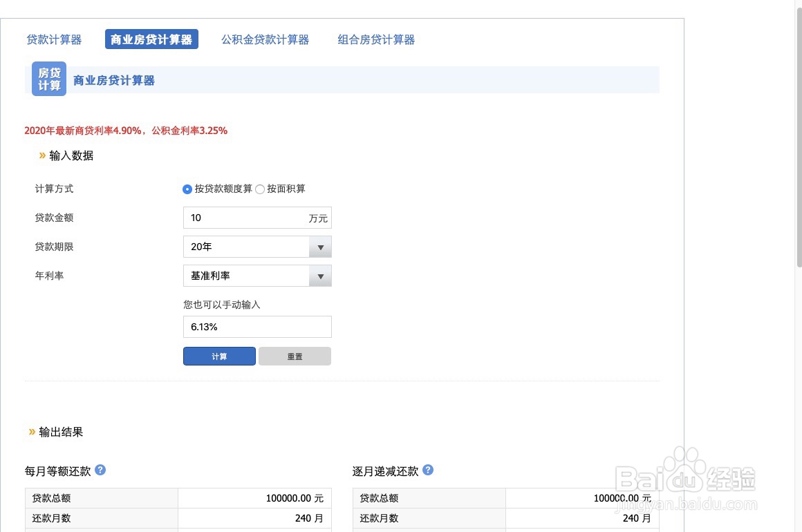Click help icon beside 逐月递减还款
The image size is (802, 532).
[x=428, y=471]
